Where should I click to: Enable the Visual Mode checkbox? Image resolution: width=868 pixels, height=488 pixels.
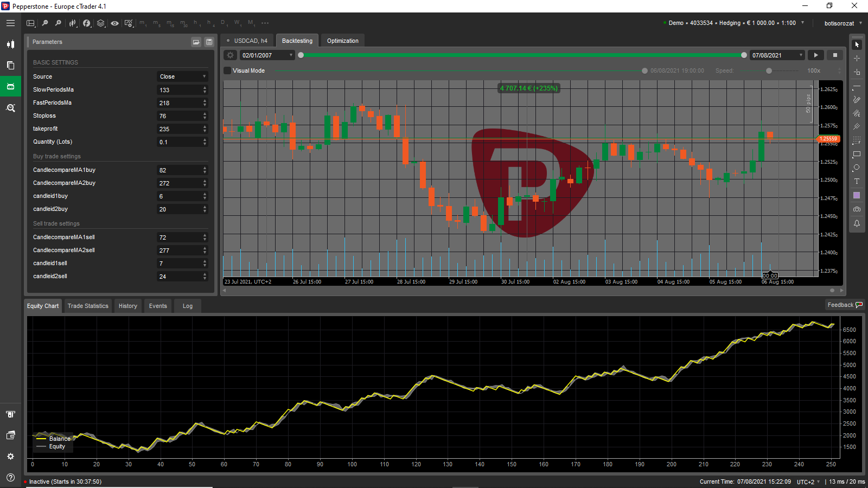click(227, 70)
